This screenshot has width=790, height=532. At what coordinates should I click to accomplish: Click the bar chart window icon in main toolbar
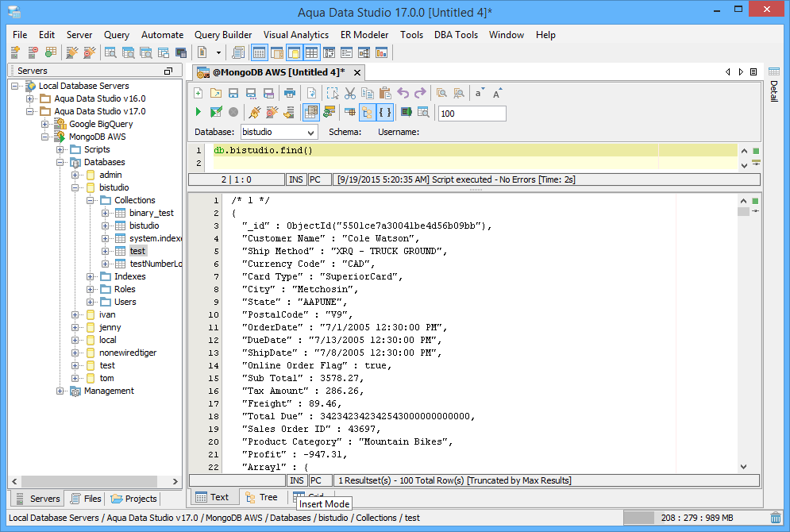click(x=381, y=52)
